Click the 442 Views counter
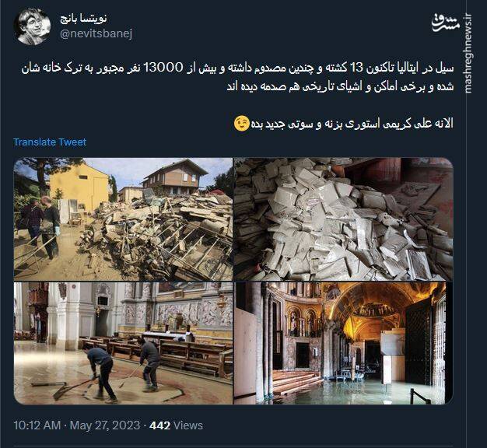487x448 pixels. pos(176,425)
